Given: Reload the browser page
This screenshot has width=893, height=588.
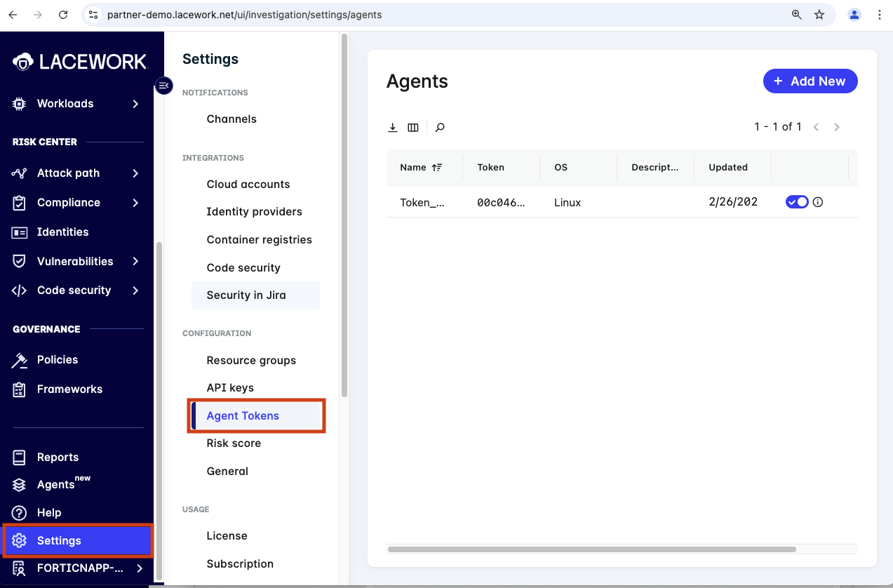Looking at the screenshot, I should point(63,15).
